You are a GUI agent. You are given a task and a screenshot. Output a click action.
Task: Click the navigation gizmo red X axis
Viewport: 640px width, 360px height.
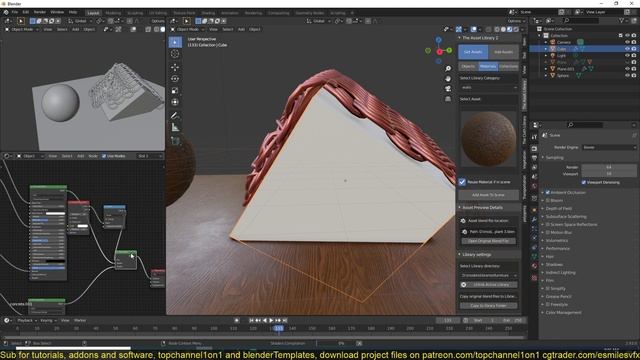(x=439, y=51)
